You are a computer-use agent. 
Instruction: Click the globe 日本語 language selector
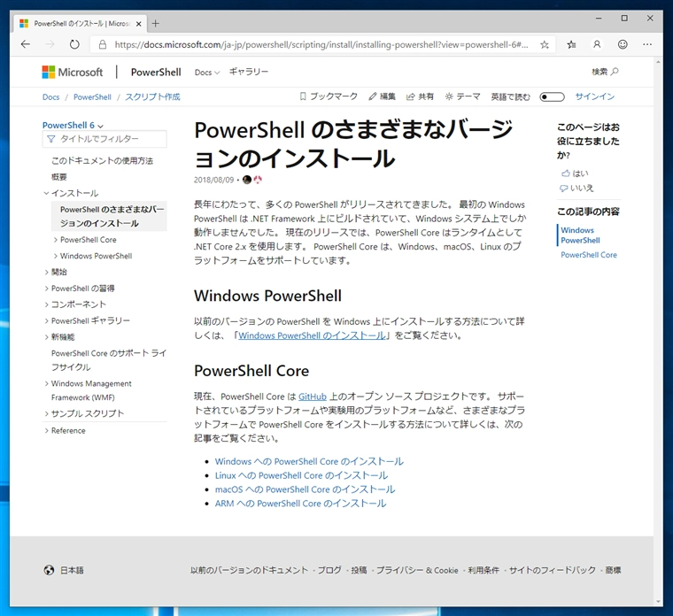(64, 570)
